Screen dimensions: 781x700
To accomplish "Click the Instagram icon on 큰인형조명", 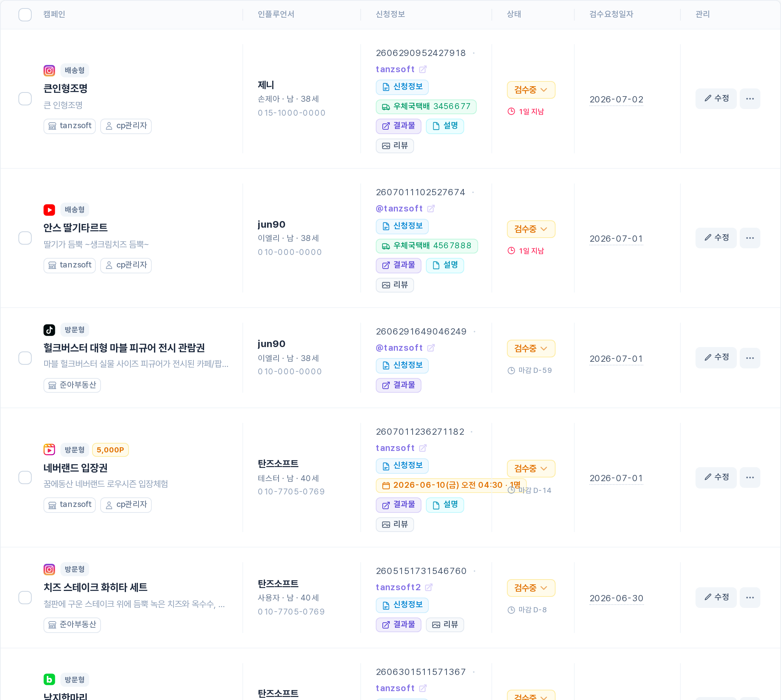I will pyautogui.click(x=49, y=70).
